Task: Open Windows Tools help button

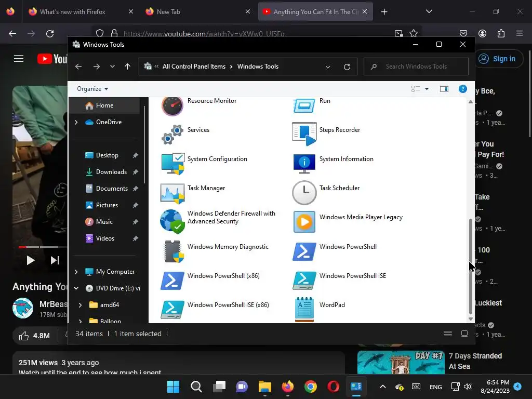Action: tap(462, 89)
